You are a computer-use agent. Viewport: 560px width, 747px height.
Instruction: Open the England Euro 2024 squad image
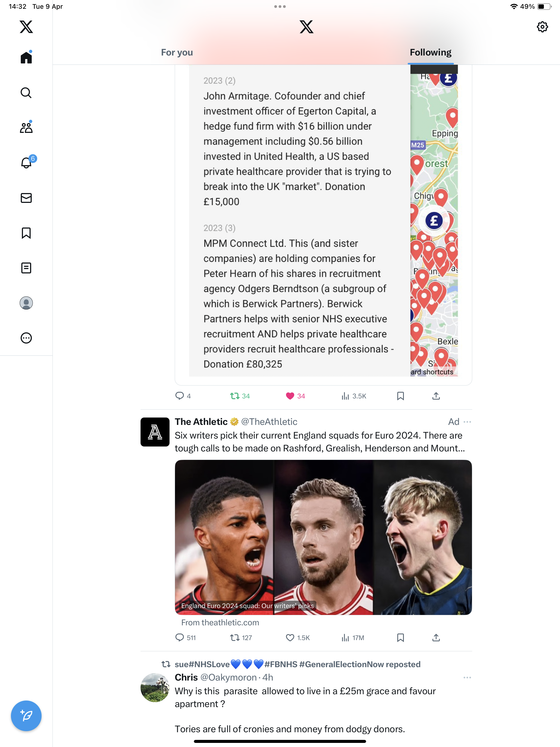(x=323, y=537)
